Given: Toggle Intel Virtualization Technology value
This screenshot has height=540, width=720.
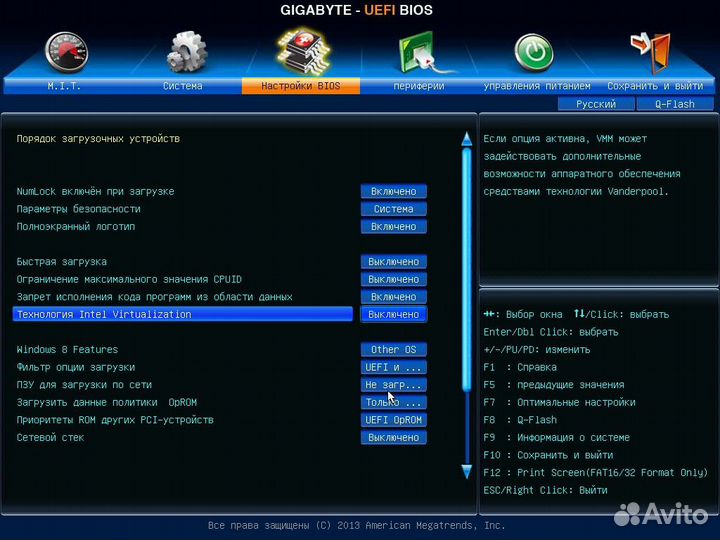Looking at the screenshot, I should [x=393, y=314].
